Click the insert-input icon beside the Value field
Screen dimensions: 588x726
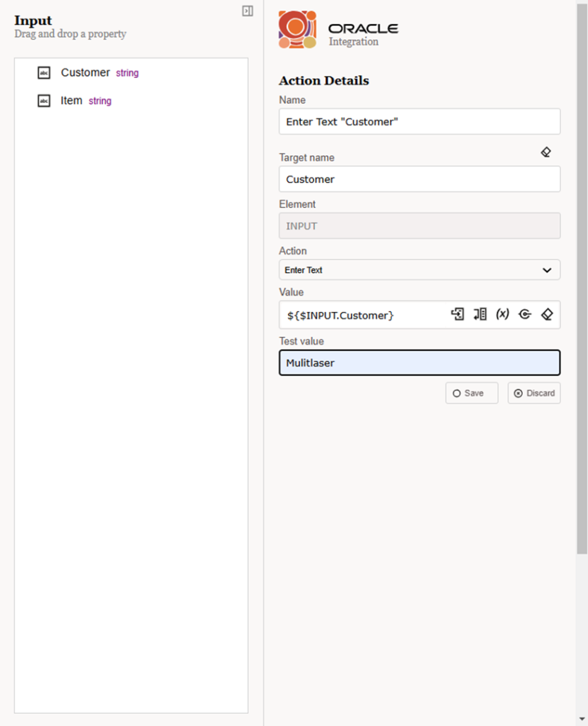(457, 314)
